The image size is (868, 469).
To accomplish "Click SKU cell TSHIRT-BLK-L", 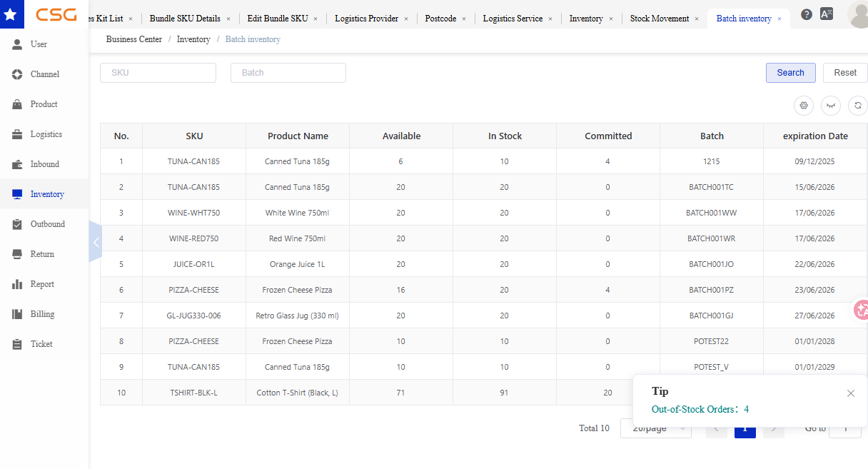I will click(194, 393).
